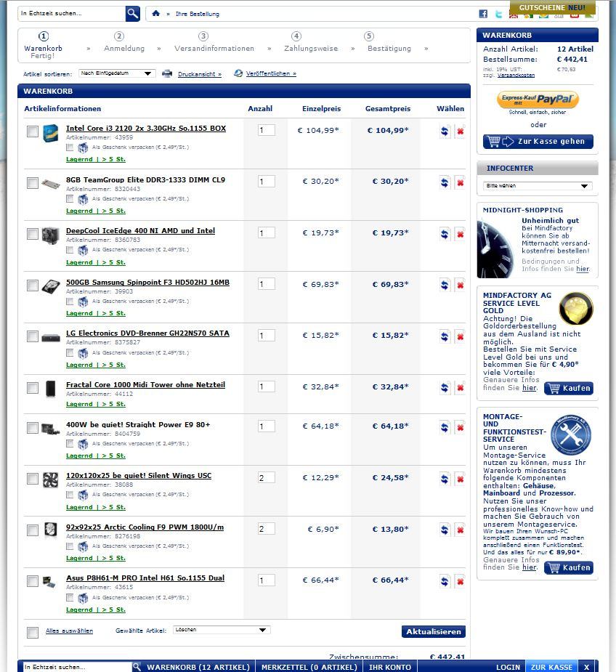Click quantity field for Arctic Cooling F9
The width and height of the screenshot is (616, 672).
pyautogui.click(x=266, y=529)
